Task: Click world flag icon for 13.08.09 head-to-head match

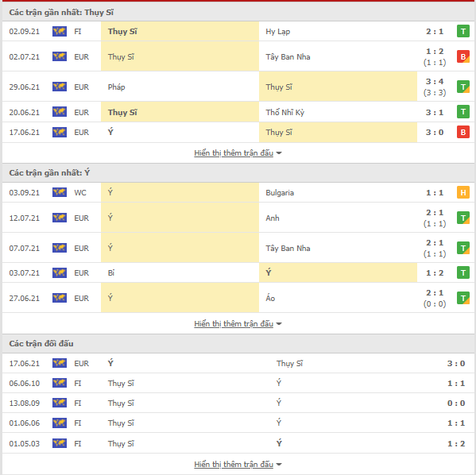Action: [59, 403]
